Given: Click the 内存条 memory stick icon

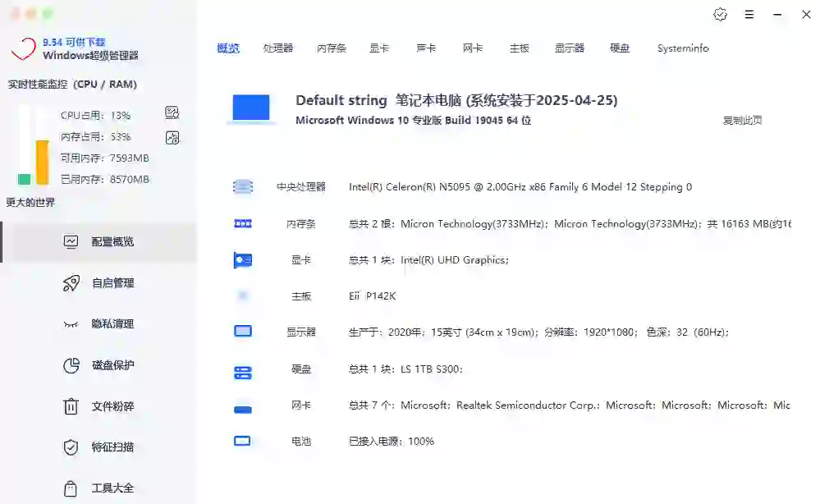Looking at the screenshot, I should pos(243,224).
